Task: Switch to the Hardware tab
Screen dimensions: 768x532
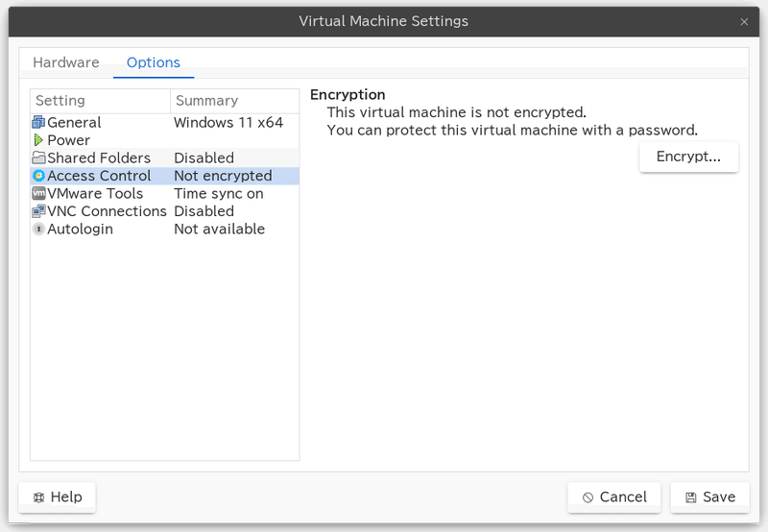Action: (66, 62)
